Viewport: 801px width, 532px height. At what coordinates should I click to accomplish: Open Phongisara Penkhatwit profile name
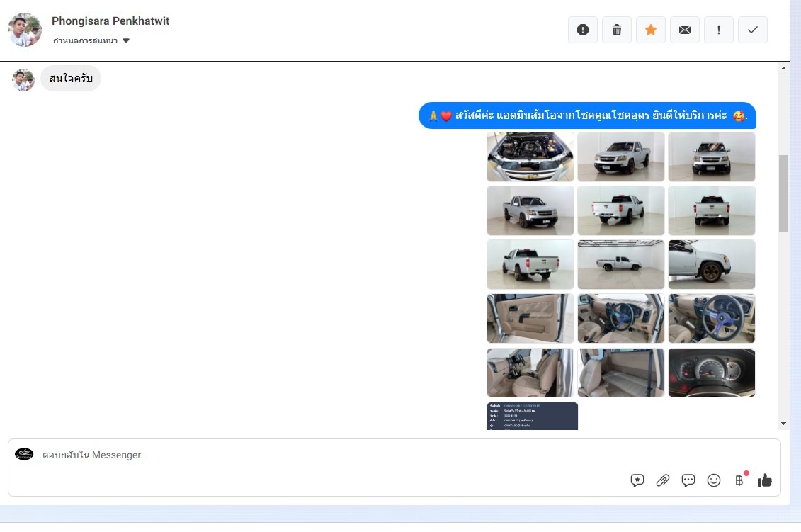(x=110, y=21)
